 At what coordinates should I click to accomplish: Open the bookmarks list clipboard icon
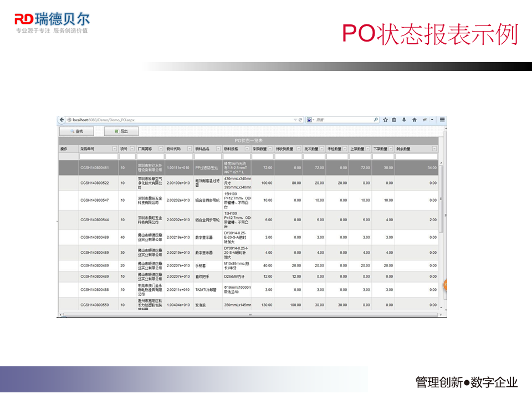pos(394,120)
